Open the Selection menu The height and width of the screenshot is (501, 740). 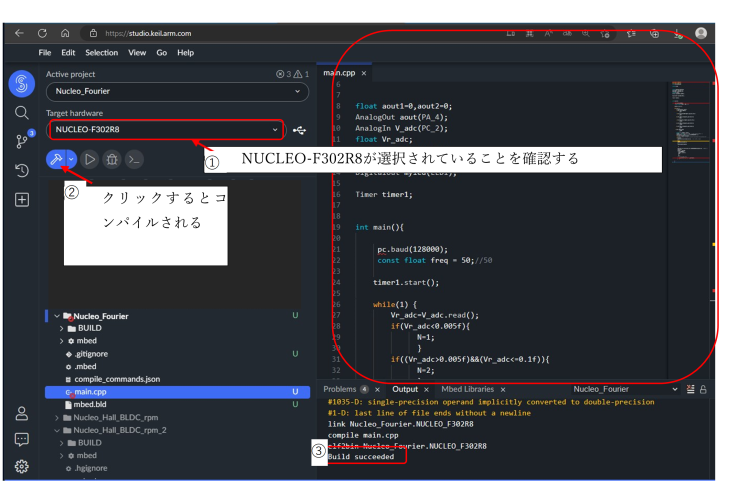pos(101,53)
